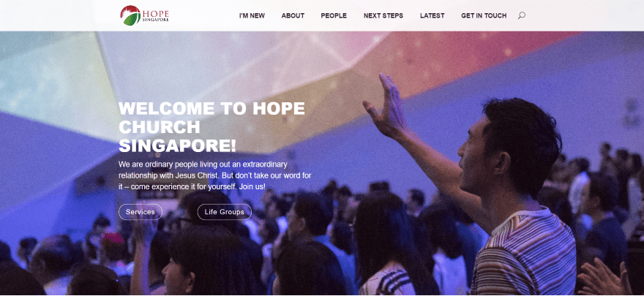This screenshot has height=296, width=644.
Task: Expand the ABOUT navigation menu
Action: 293,15
